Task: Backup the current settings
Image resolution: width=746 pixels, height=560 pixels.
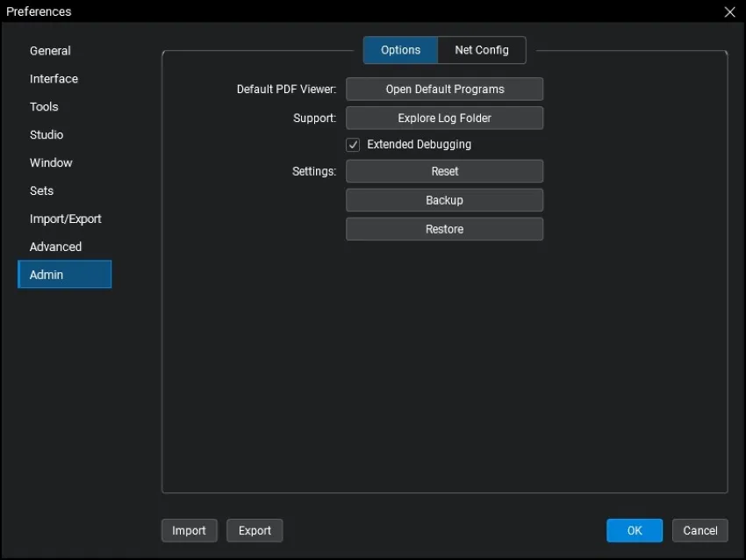Action: click(444, 200)
